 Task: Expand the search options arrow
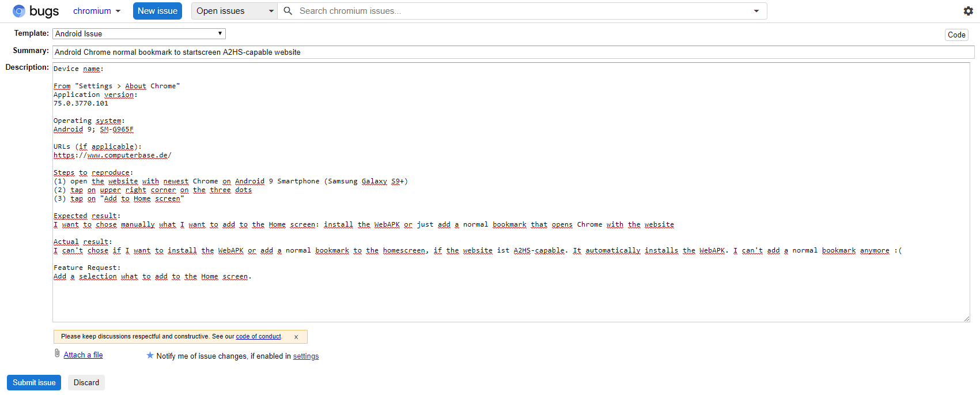(756, 11)
